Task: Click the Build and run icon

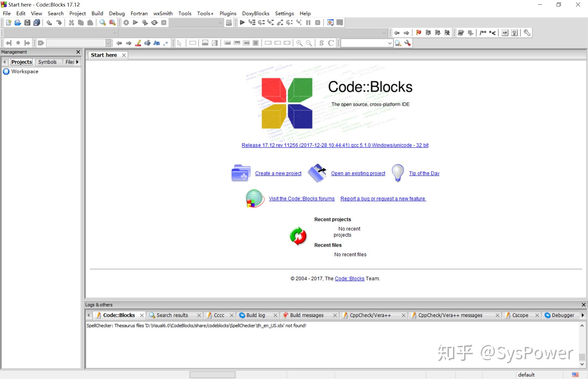Action: point(145,23)
